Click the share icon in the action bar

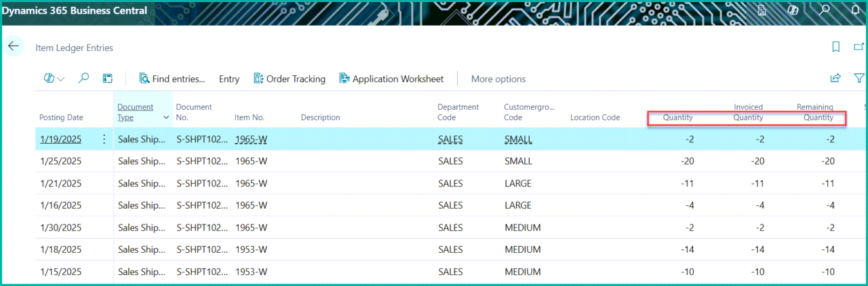point(836,79)
